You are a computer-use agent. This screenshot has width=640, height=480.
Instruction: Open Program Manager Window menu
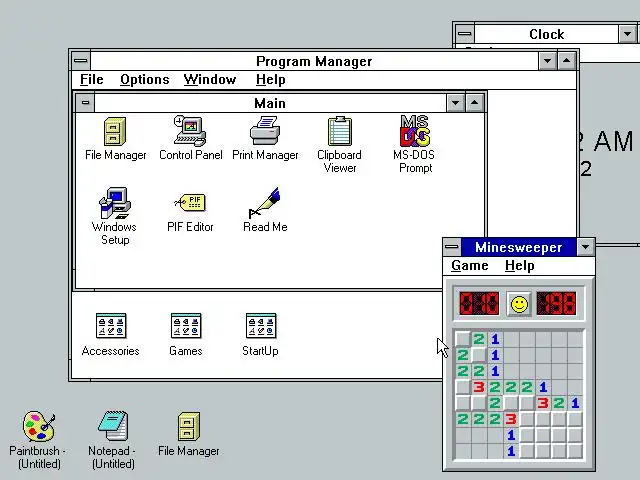(x=210, y=80)
